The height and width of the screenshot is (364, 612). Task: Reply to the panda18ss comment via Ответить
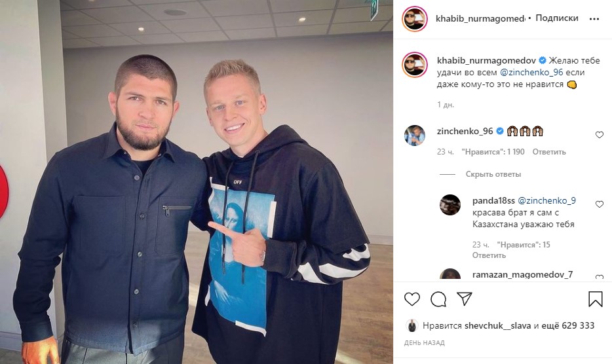click(489, 255)
